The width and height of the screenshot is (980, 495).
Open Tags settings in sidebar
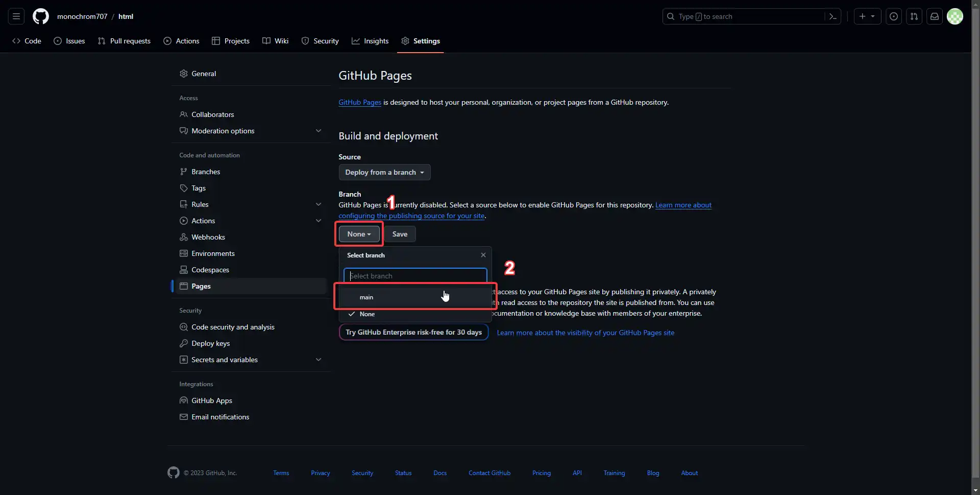click(250, 188)
